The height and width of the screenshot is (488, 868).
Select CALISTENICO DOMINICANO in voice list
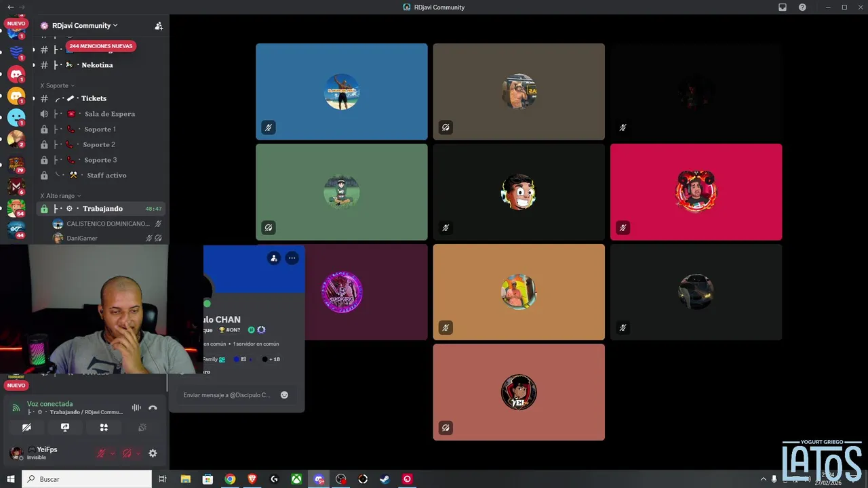108,224
